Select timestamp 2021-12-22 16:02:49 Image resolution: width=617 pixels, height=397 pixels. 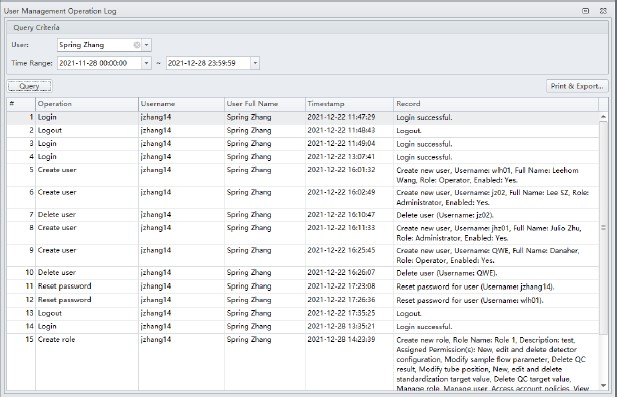pos(341,192)
